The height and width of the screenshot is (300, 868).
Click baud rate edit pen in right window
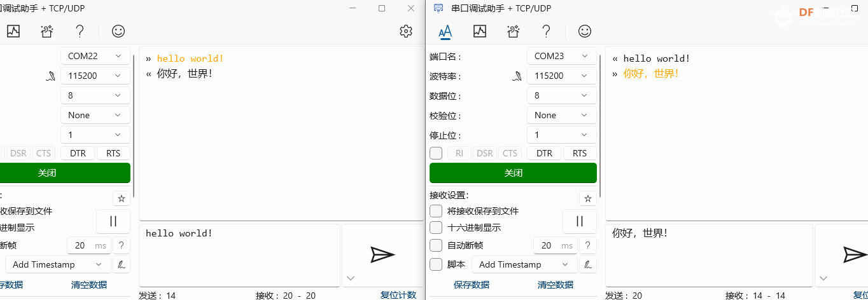pyautogui.click(x=517, y=76)
